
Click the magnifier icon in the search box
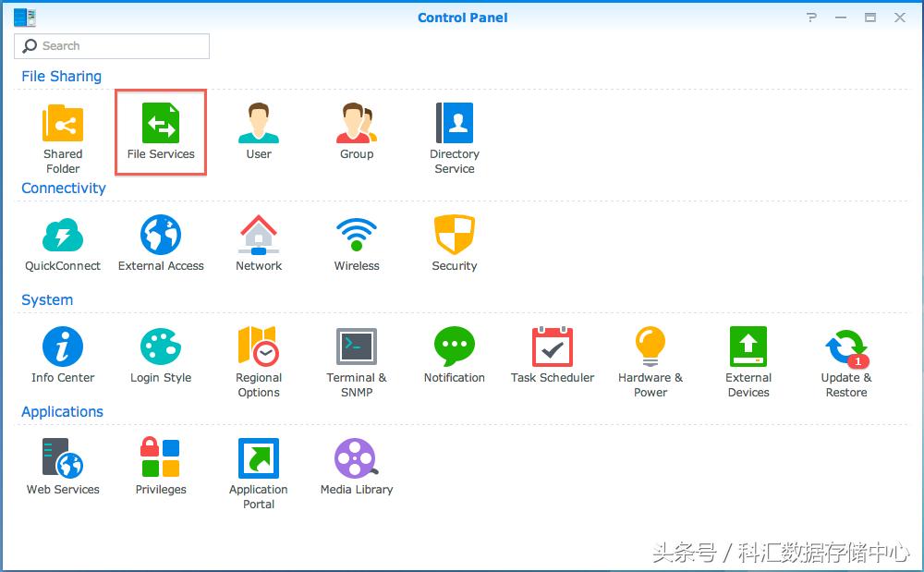pyautogui.click(x=30, y=46)
